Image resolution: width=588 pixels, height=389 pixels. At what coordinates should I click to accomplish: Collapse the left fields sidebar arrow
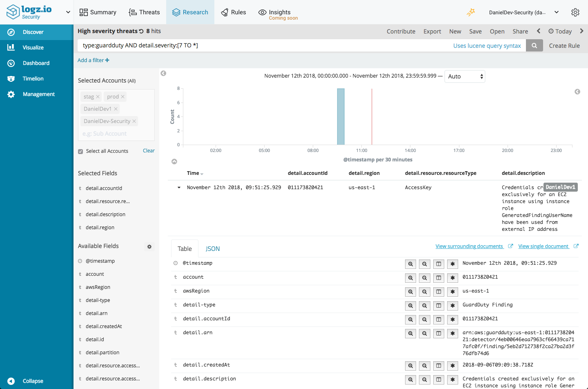(163, 73)
